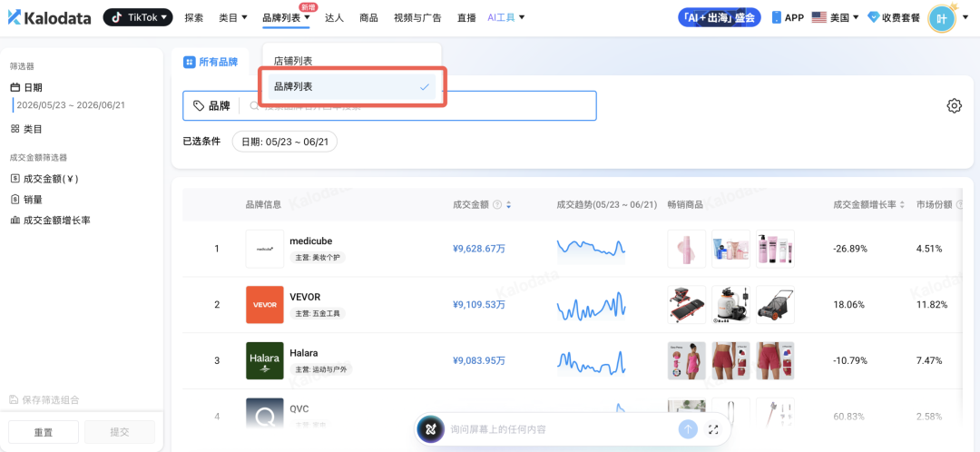
Task: Open the 销量 filter in sidebar
Action: coord(27,200)
